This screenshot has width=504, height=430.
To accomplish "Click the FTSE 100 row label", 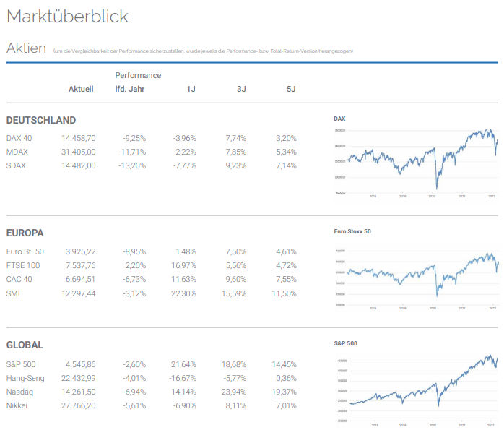I will pos(23,265).
